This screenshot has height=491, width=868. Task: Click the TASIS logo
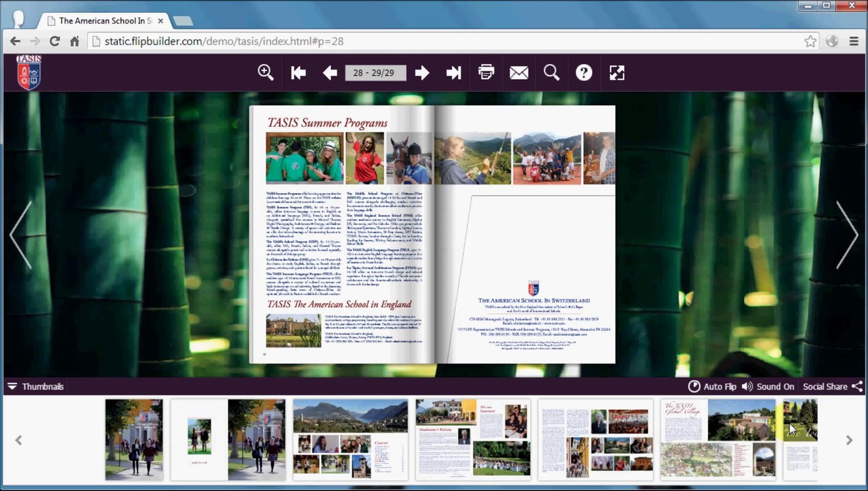coord(29,72)
